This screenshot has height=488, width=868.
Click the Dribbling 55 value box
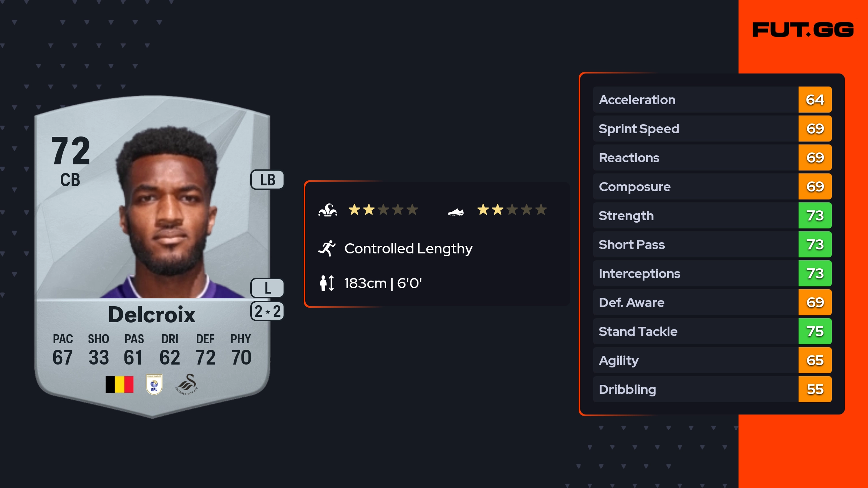coord(815,389)
